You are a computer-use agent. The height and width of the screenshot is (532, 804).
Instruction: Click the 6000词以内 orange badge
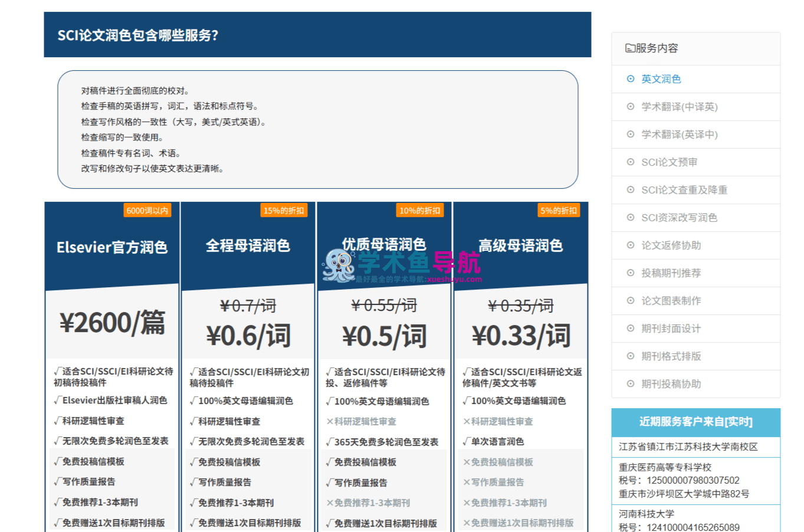pyautogui.click(x=147, y=211)
